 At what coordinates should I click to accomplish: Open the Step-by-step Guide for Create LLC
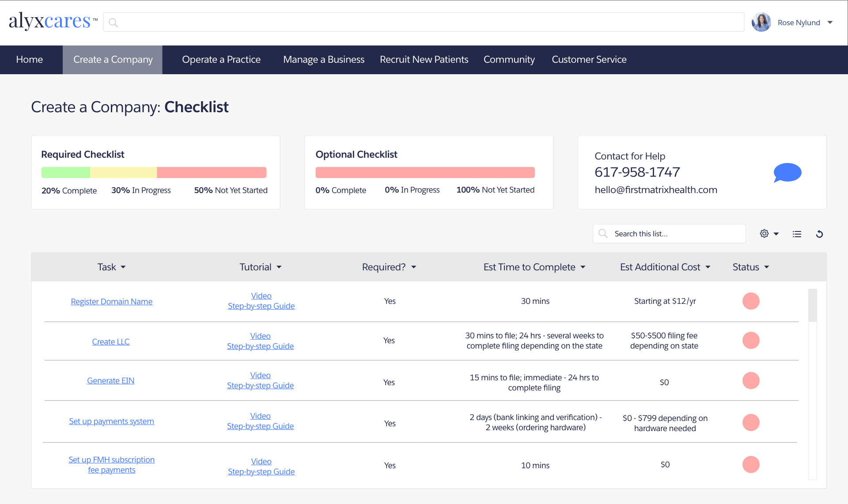pyautogui.click(x=260, y=346)
